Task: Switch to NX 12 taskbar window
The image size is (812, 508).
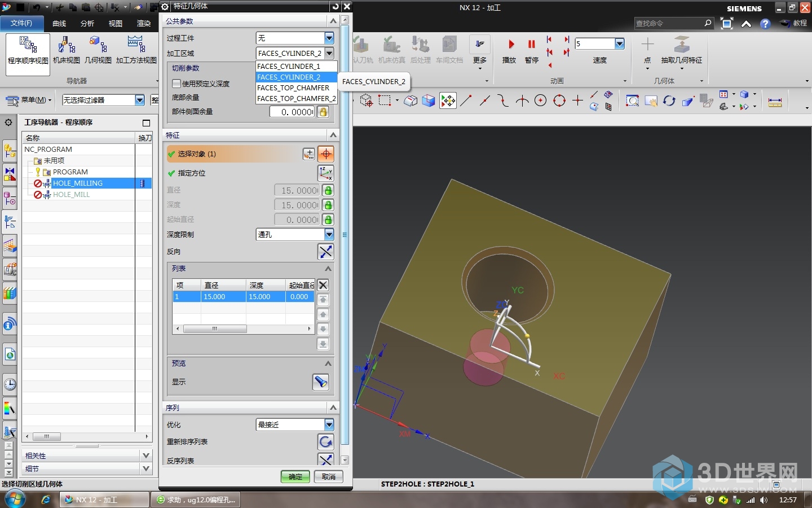Action: [x=104, y=500]
